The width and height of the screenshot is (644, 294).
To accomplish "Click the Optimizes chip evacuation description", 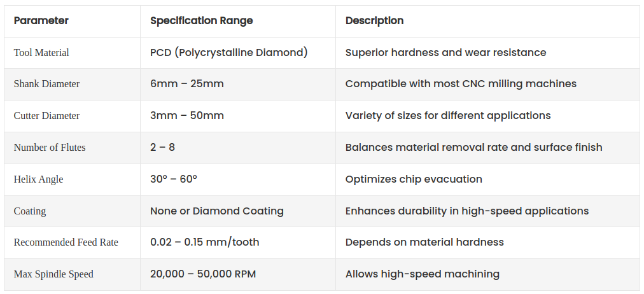I will tap(414, 179).
